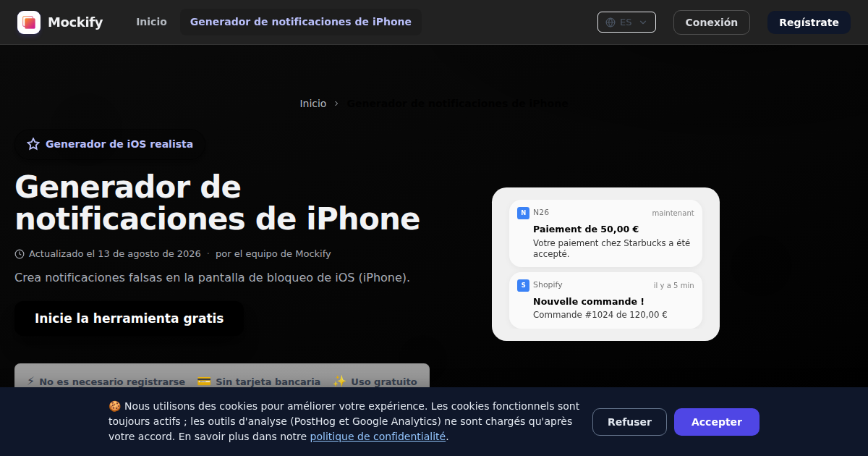
Task: Click the maintenant timestamp
Action: tap(673, 213)
